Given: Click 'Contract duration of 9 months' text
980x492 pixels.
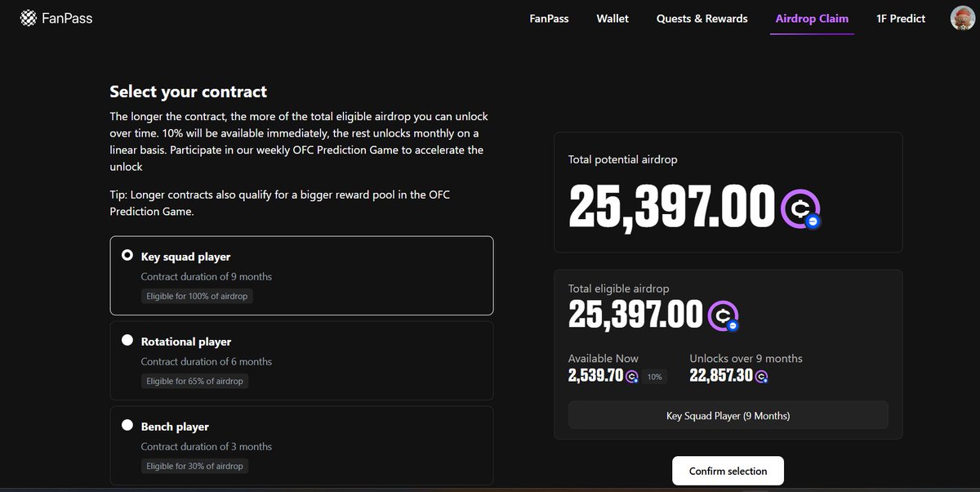Looking at the screenshot, I should click(x=207, y=276).
